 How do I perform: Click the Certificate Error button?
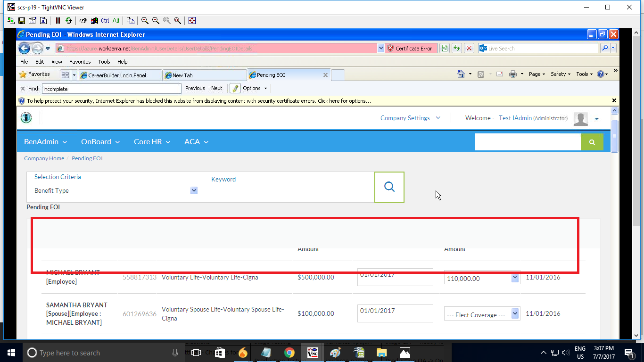point(409,49)
